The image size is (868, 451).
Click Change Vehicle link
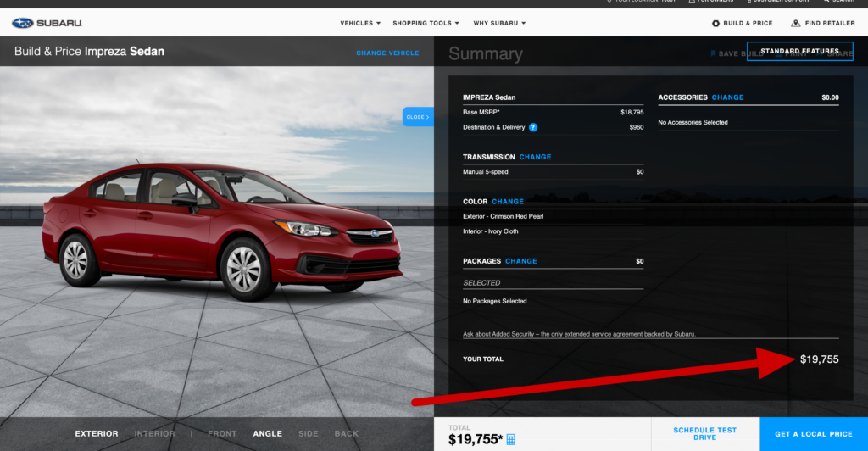387,53
